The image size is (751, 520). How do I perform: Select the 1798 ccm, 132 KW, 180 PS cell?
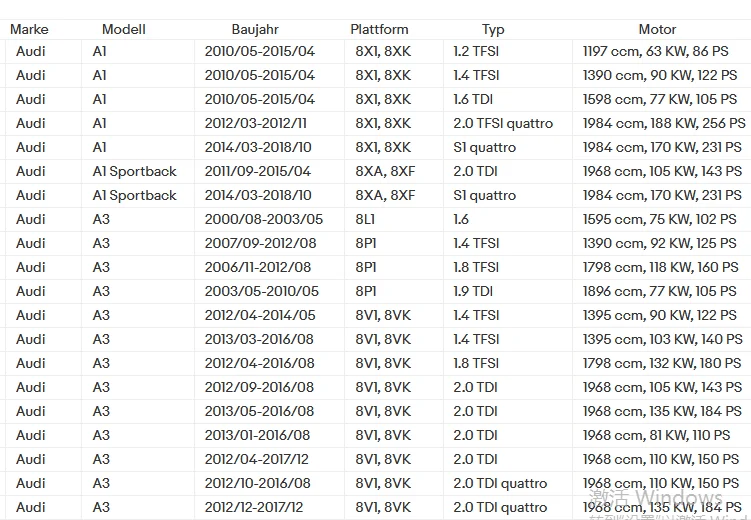click(662, 363)
